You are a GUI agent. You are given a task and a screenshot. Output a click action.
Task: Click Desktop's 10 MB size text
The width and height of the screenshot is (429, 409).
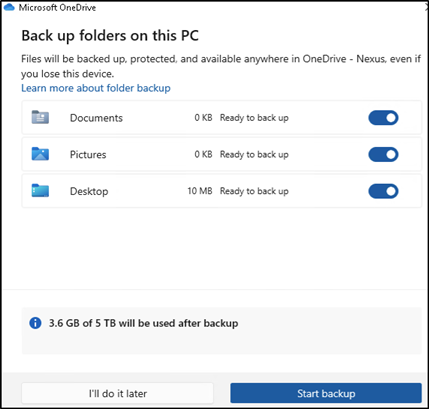(x=200, y=191)
